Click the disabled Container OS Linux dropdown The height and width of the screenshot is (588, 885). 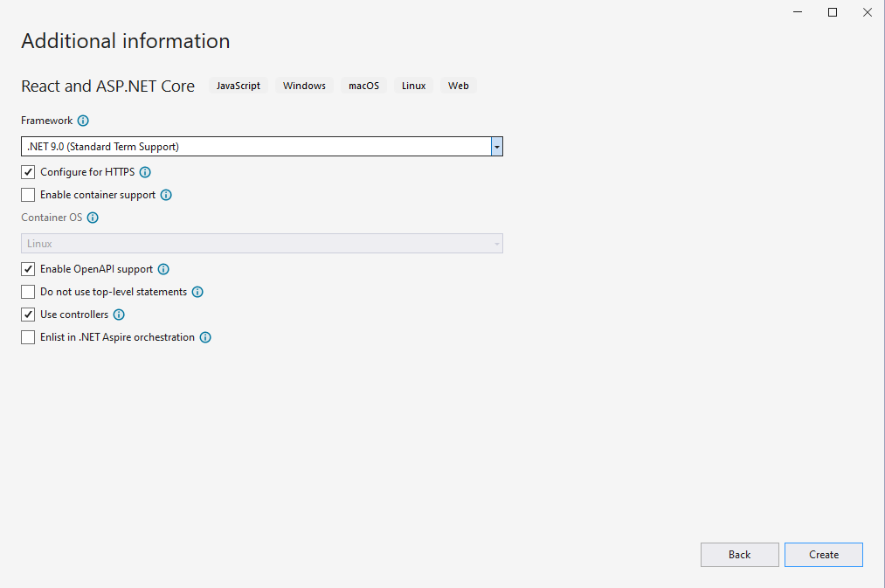[x=262, y=243]
